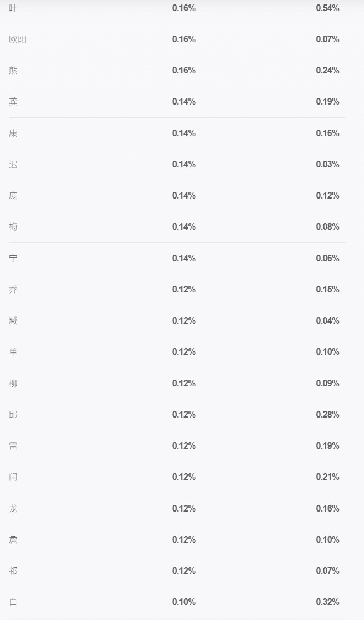Viewport: 364px width, 620px height.
Task: Select surname 迟 in the table
Action: click(x=13, y=165)
